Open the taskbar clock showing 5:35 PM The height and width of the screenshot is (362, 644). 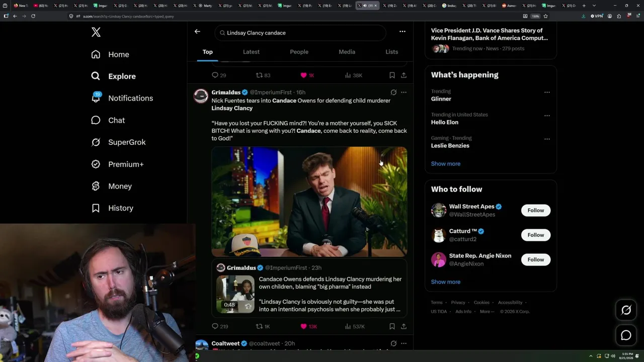tap(627, 356)
